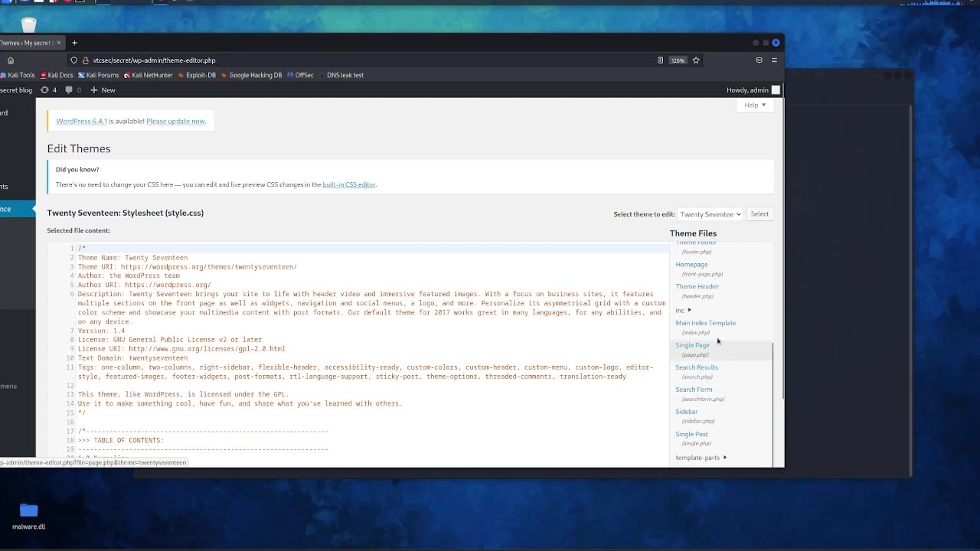Open the Exploit-DB bookmark
This screenshot has height=551, width=980.
(197, 75)
